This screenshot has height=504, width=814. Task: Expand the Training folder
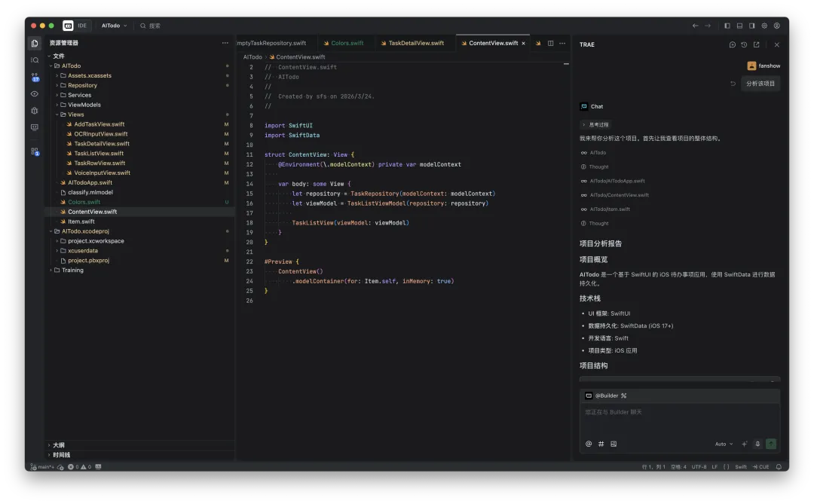coord(72,270)
